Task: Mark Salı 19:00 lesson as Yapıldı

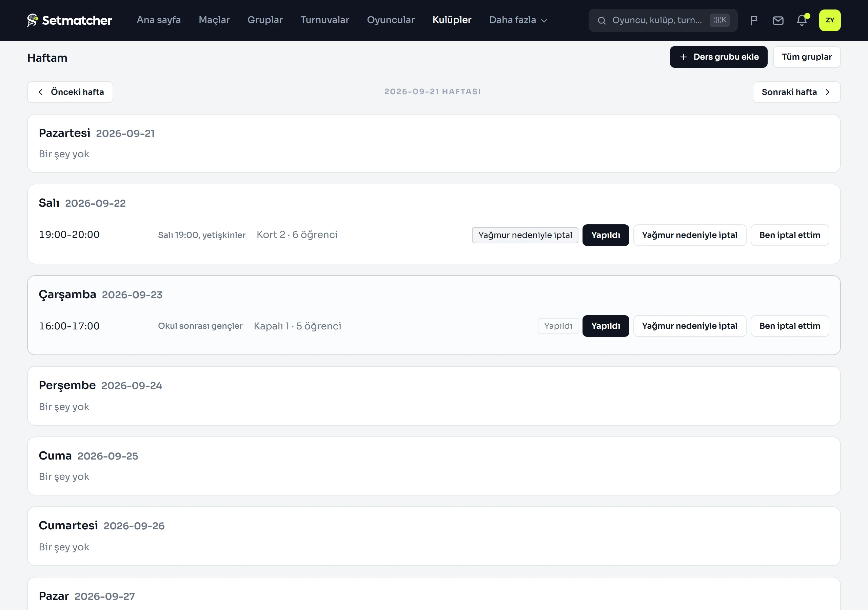Action: 606,235
